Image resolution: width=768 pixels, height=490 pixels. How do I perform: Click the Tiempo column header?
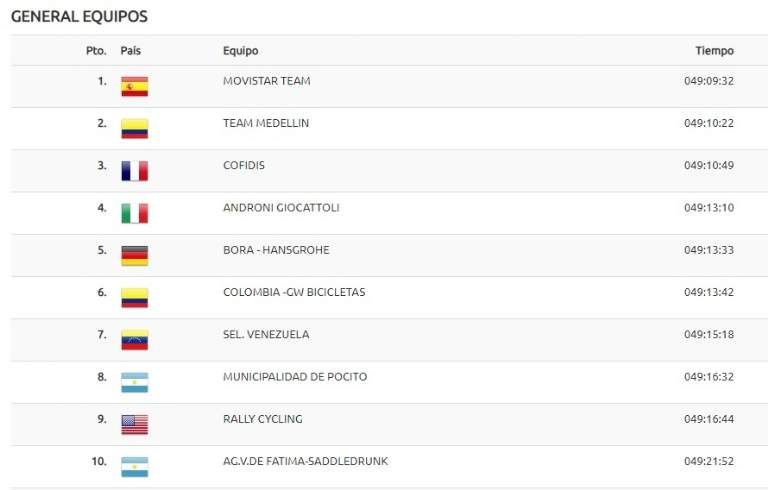pyautogui.click(x=714, y=51)
